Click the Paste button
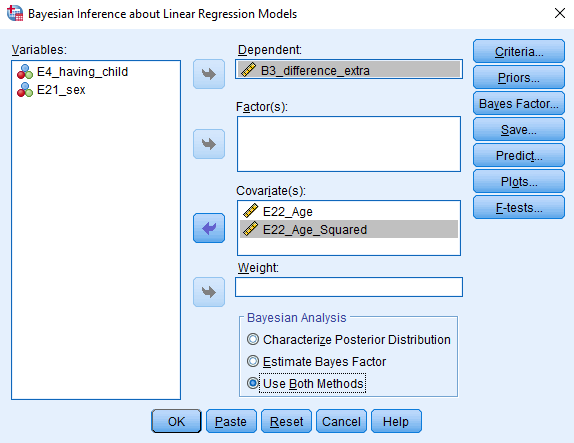The height and width of the screenshot is (443, 574). (x=231, y=421)
